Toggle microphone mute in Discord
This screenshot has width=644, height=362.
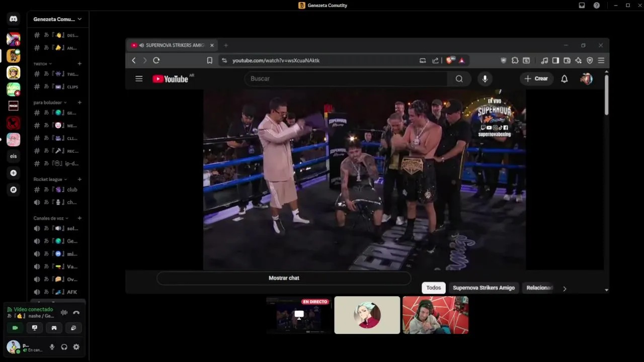click(52, 347)
